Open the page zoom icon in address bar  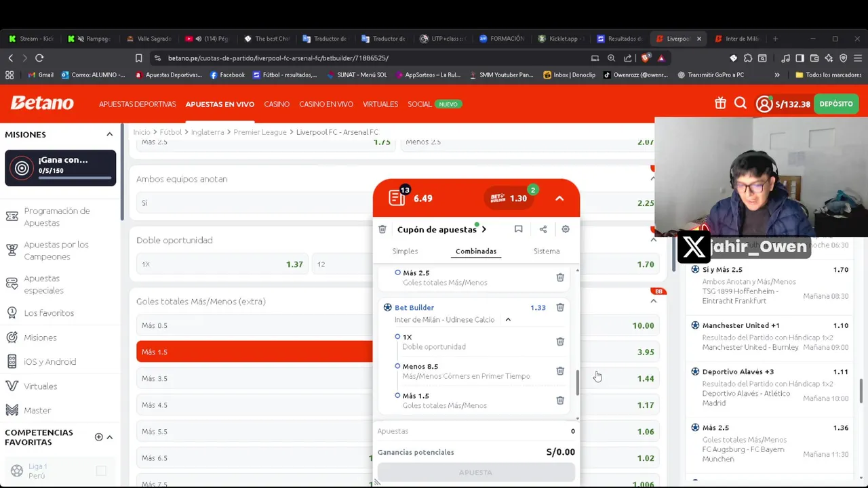click(x=611, y=58)
